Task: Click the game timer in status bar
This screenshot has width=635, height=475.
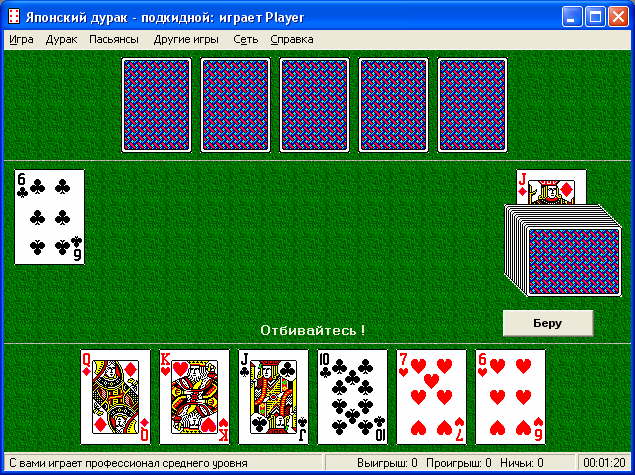Action: 605,463
